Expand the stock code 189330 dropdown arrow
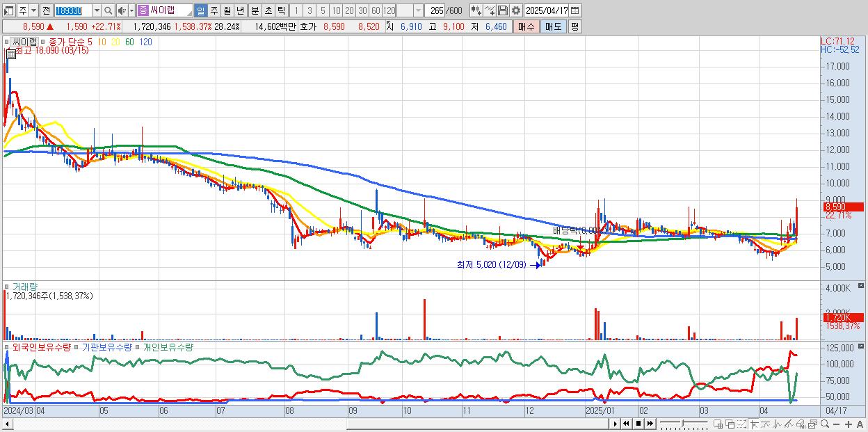 tap(97, 10)
